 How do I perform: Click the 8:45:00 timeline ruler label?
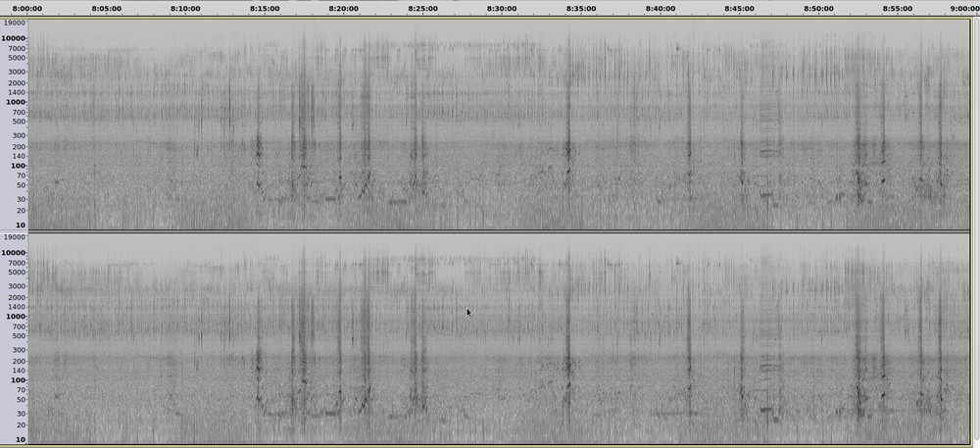(x=739, y=8)
